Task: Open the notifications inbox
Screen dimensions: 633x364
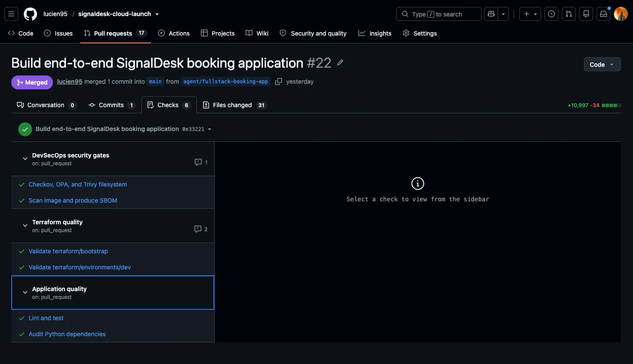Action: (x=603, y=14)
